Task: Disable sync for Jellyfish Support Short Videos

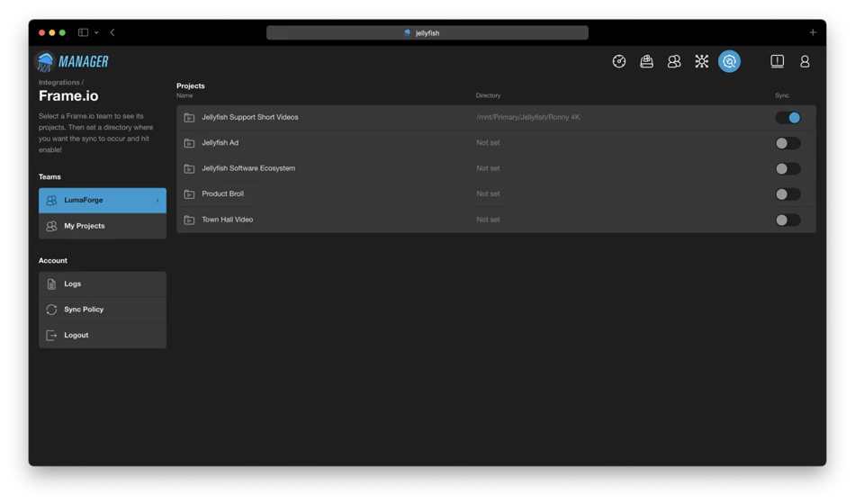Action: point(787,118)
